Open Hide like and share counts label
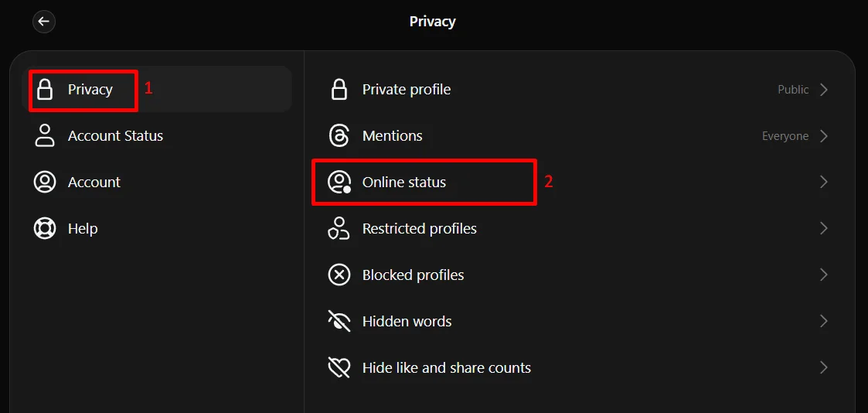868x413 pixels. click(x=446, y=367)
